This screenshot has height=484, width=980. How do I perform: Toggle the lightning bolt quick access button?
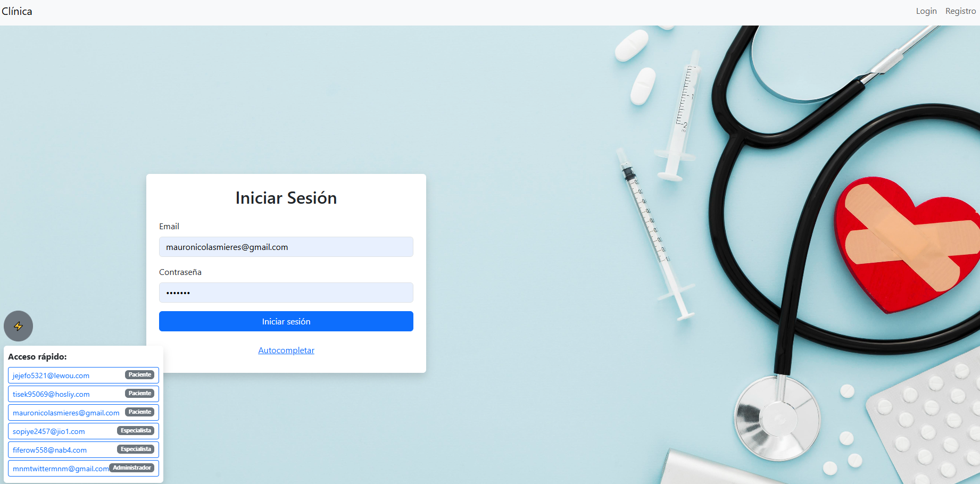18,326
